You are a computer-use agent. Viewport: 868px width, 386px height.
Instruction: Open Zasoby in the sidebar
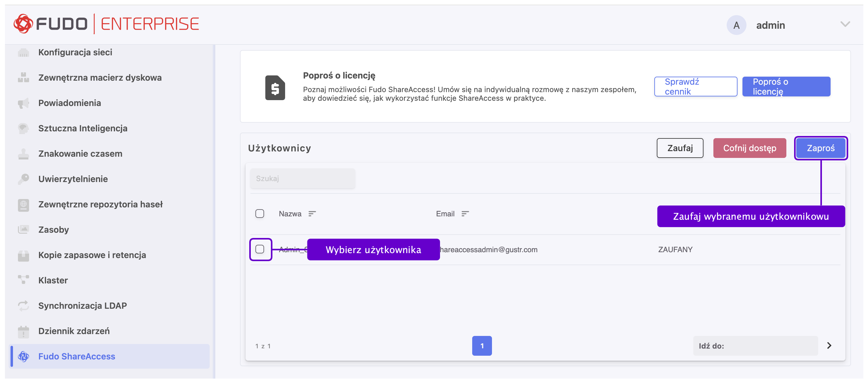pyautogui.click(x=53, y=230)
